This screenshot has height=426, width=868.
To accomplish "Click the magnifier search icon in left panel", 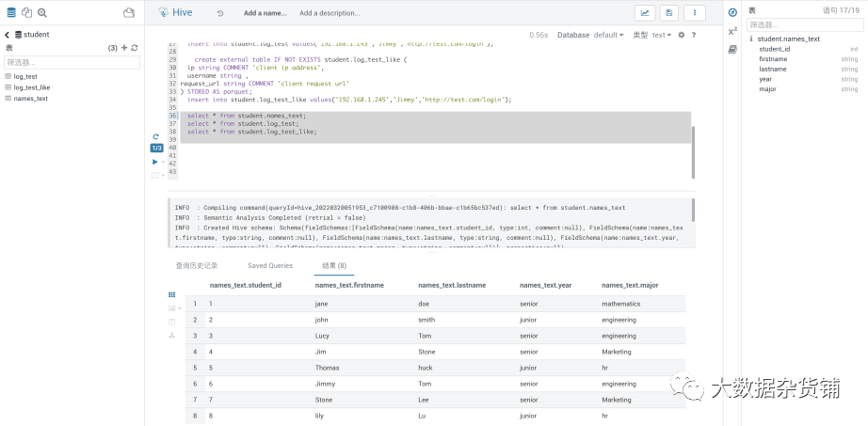I will (41, 13).
